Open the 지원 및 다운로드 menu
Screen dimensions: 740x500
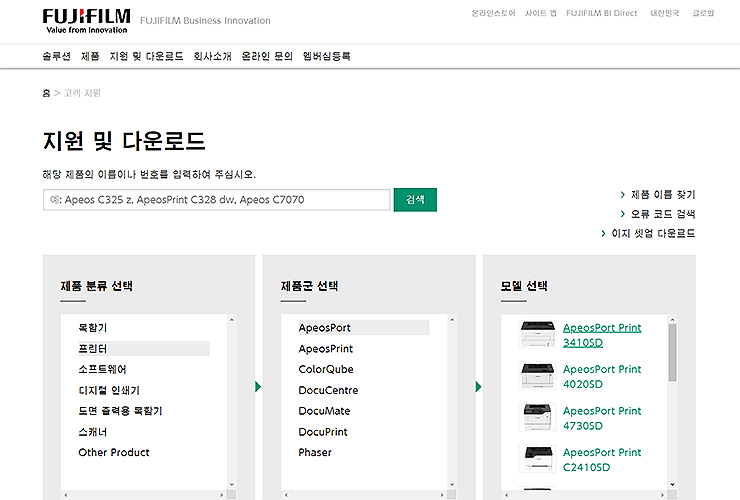pos(146,56)
